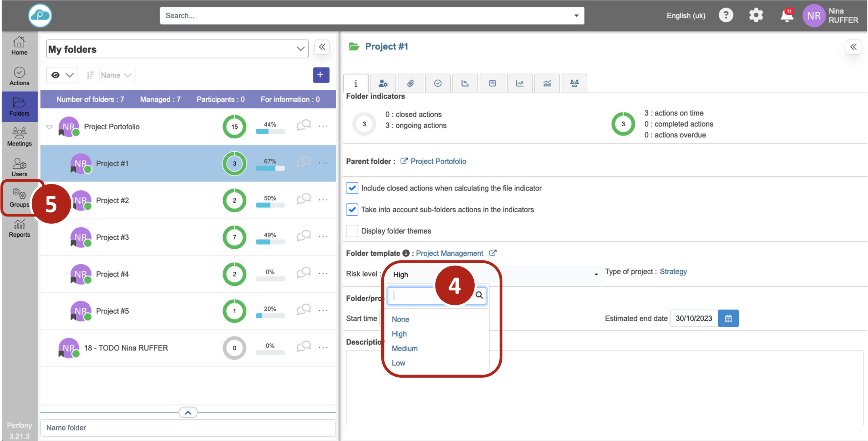The height and width of the screenshot is (441, 868).
Task: Select Medium in risk level list
Action: 404,348
